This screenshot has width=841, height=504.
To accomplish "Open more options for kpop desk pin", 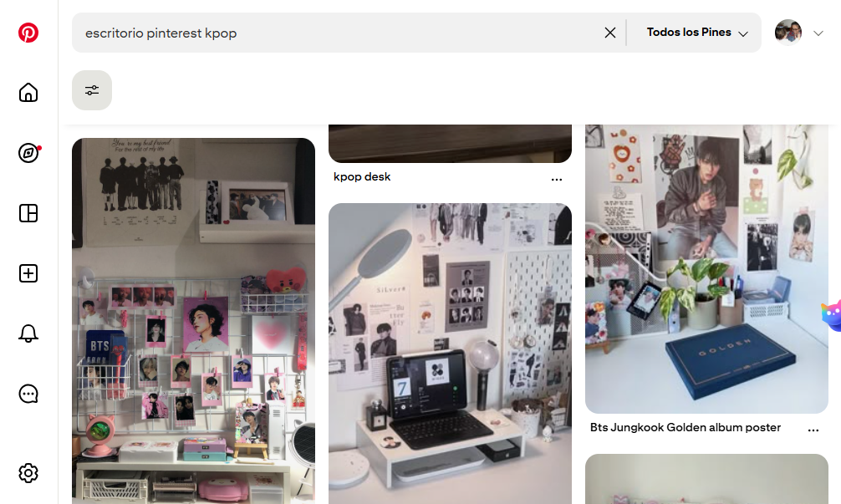I will [x=557, y=179].
